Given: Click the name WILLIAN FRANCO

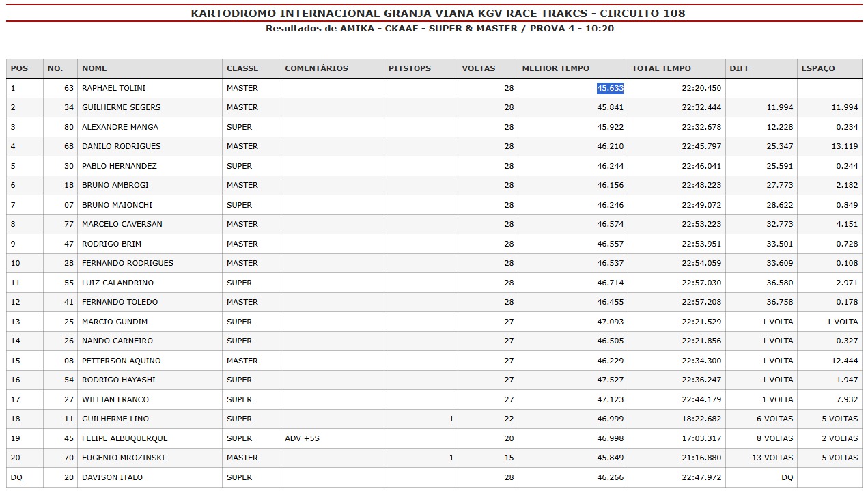Looking at the screenshot, I should point(115,399).
